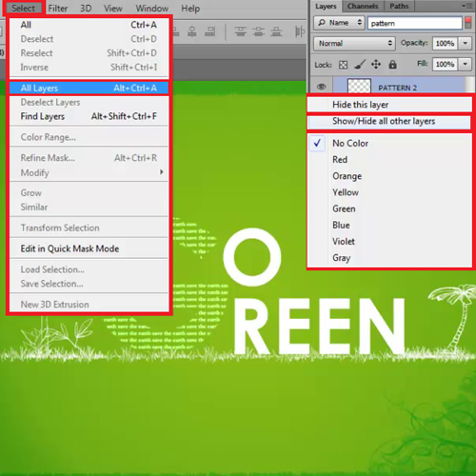The width and height of the screenshot is (476, 476).
Task: Switch to the Paths tab
Action: point(399,6)
